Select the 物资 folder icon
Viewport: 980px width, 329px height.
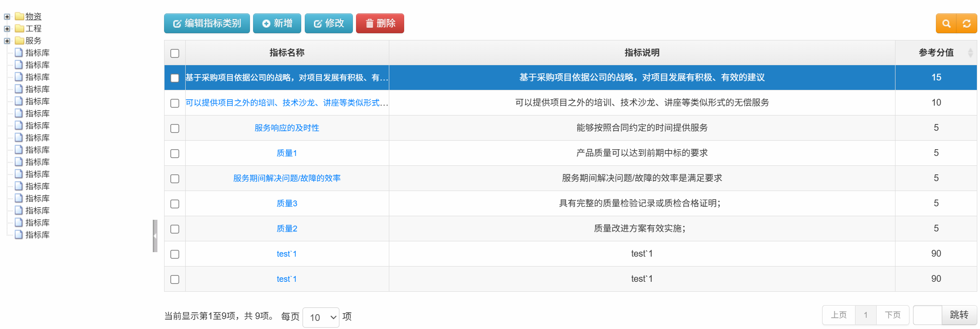[x=19, y=17]
